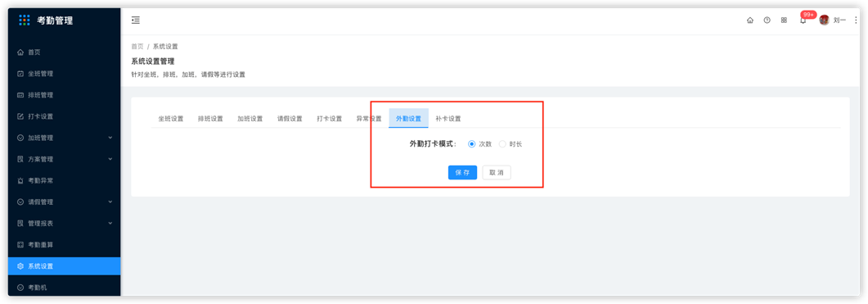This screenshot has width=868, height=304.
Task: Click the 打卡设置 pencil icon in the sidebar
Action: click(20, 116)
